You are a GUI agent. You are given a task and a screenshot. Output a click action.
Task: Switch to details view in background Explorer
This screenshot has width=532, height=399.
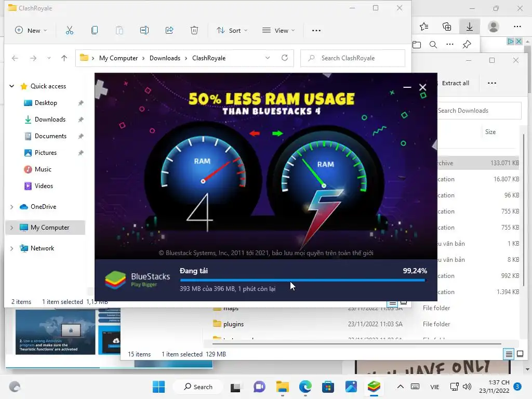coord(509,354)
